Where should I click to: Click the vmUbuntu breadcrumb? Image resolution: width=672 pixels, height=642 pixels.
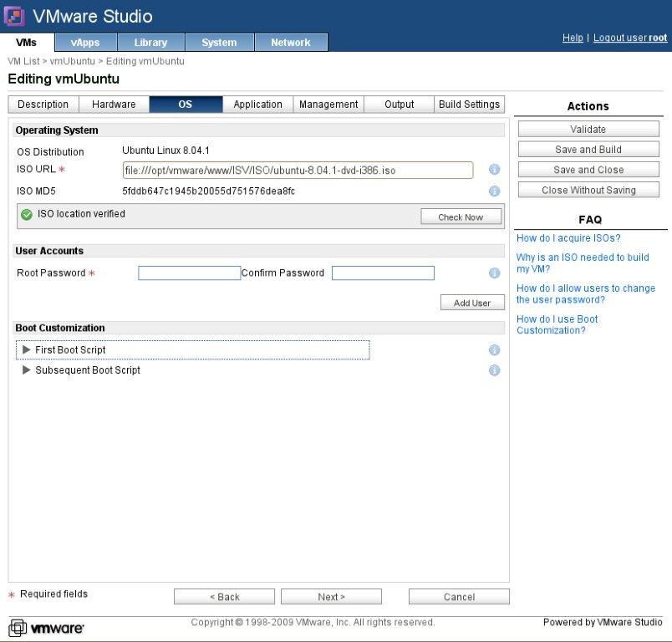pos(73,61)
